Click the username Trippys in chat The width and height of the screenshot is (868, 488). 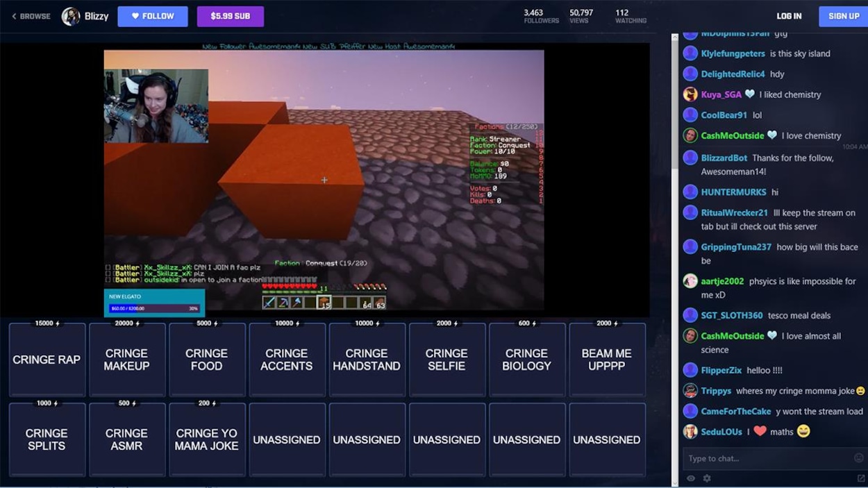point(716,391)
